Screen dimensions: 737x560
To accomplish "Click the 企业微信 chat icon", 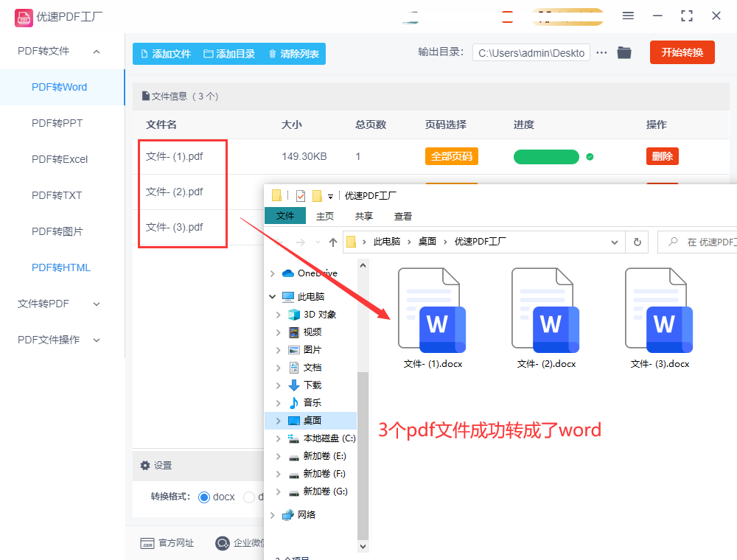I will click(223, 543).
